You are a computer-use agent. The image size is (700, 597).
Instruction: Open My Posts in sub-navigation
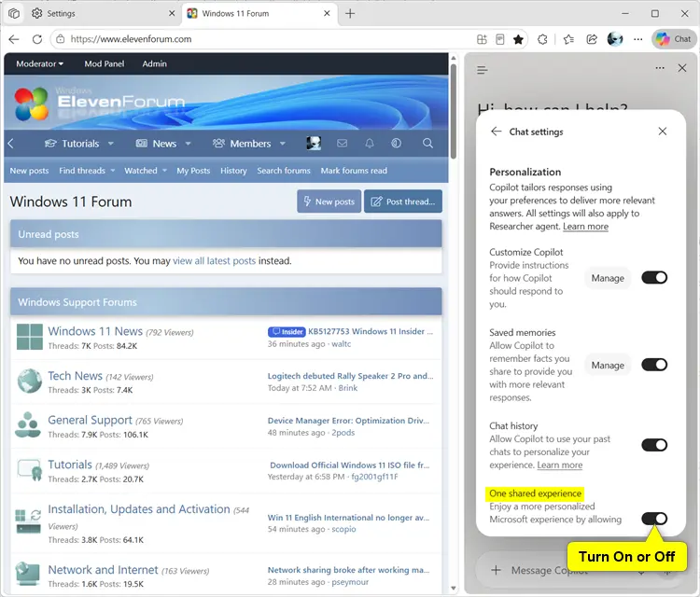click(x=193, y=171)
